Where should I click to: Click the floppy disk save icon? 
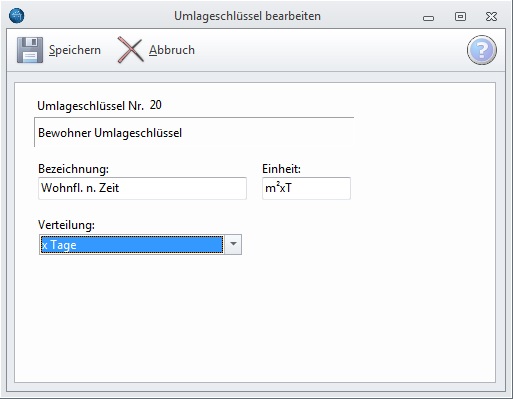click(x=30, y=50)
